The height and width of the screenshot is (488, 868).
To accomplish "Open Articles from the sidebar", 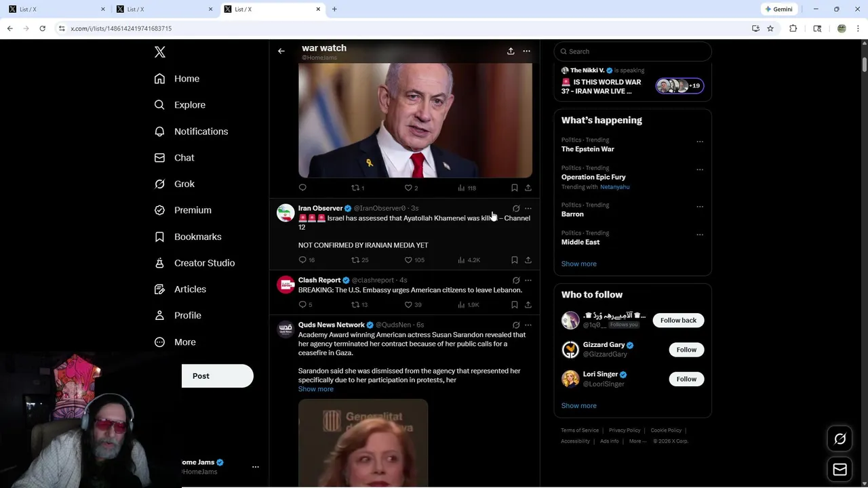I will (x=180, y=289).
